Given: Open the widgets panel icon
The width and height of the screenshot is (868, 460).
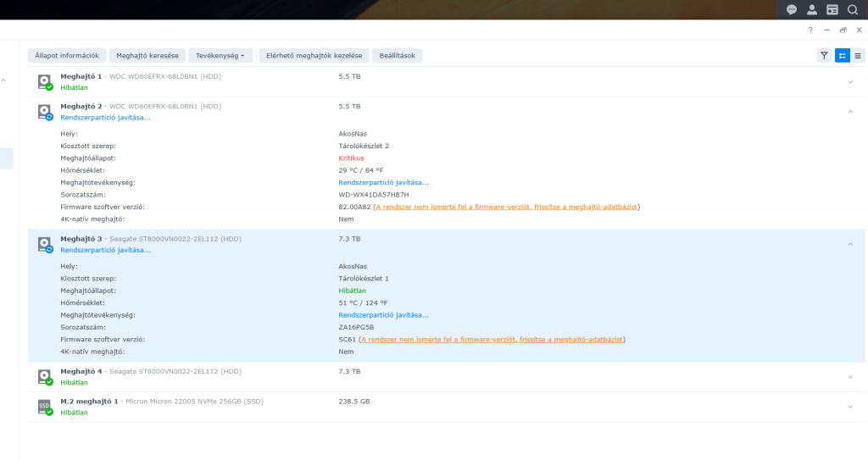Looking at the screenshot, I should click(x=832, y=10).
